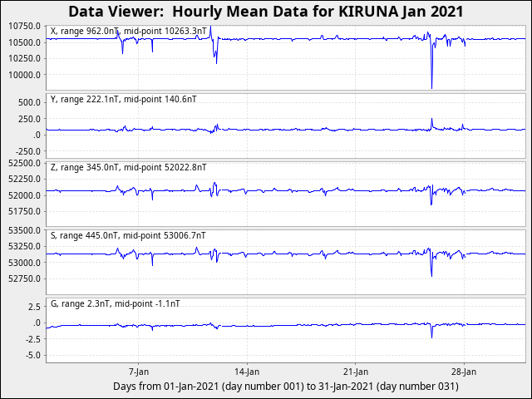Select the S component range label
Image resolution: width=532 pixels, height=399 pixels.
point(128,235)
